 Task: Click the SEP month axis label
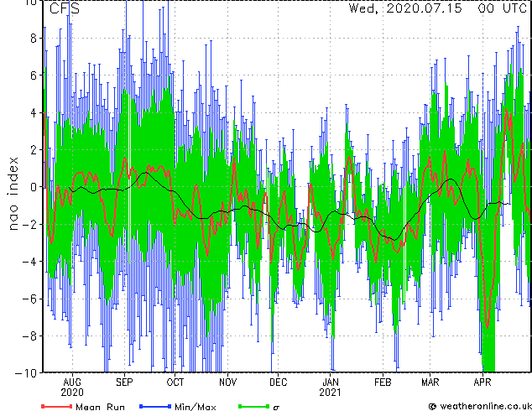coord(124,382)
